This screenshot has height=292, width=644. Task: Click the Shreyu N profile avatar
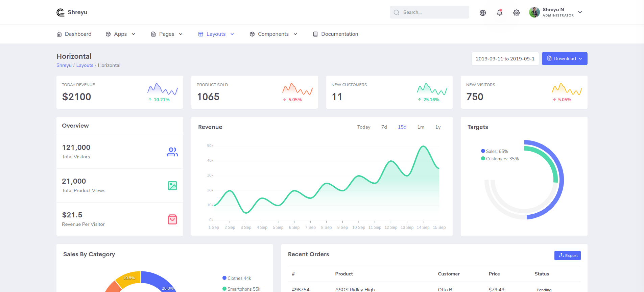[534, 12]
